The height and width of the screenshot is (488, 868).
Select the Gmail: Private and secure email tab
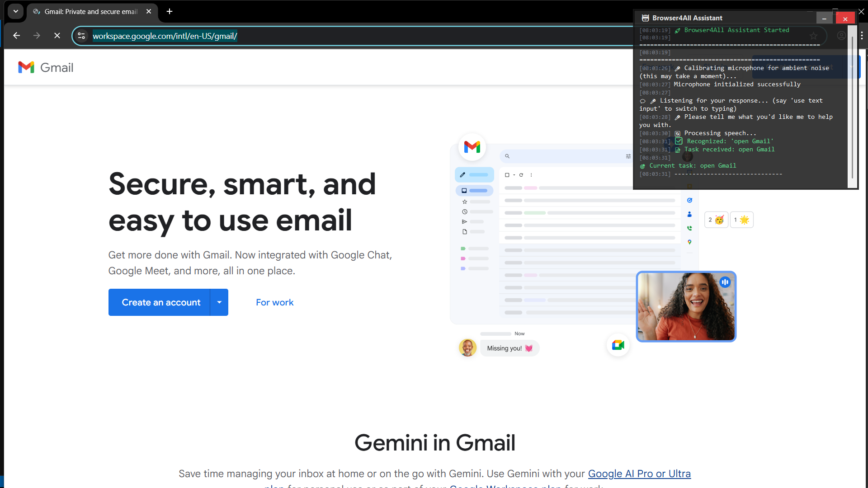tap(90, 11)
